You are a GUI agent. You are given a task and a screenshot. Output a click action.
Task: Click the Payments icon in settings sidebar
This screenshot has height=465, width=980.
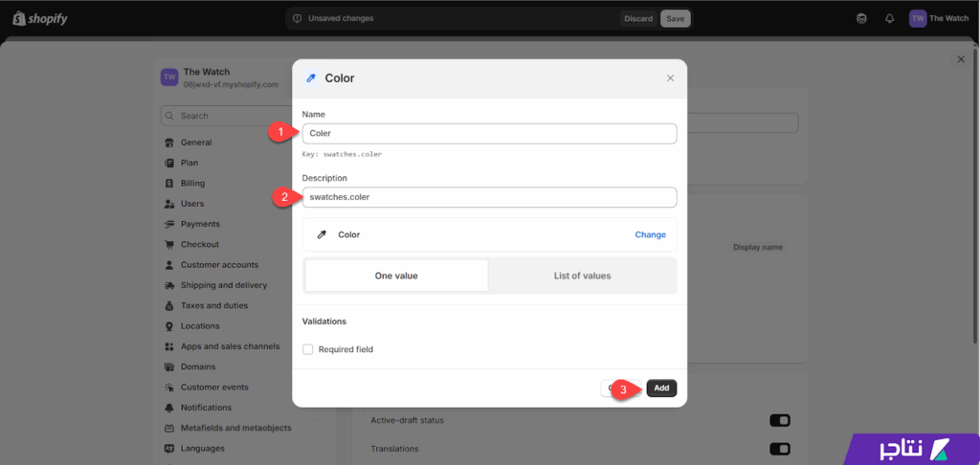click(x=170, y=224)
